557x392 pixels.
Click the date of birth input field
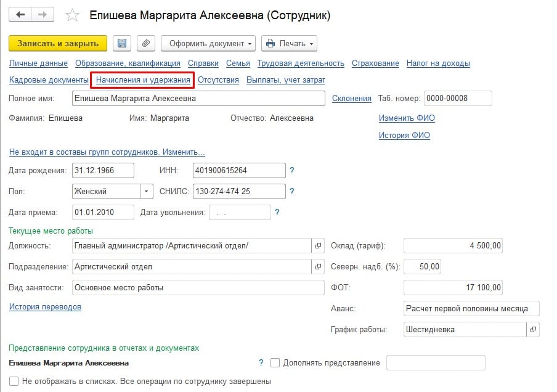point(103,171)
